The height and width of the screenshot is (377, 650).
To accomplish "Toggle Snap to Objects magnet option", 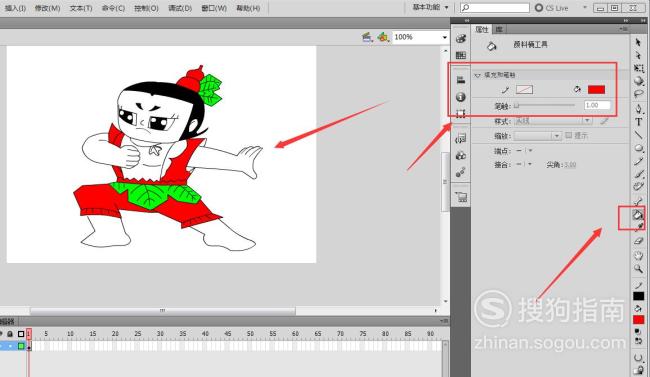I will (638, 358).
